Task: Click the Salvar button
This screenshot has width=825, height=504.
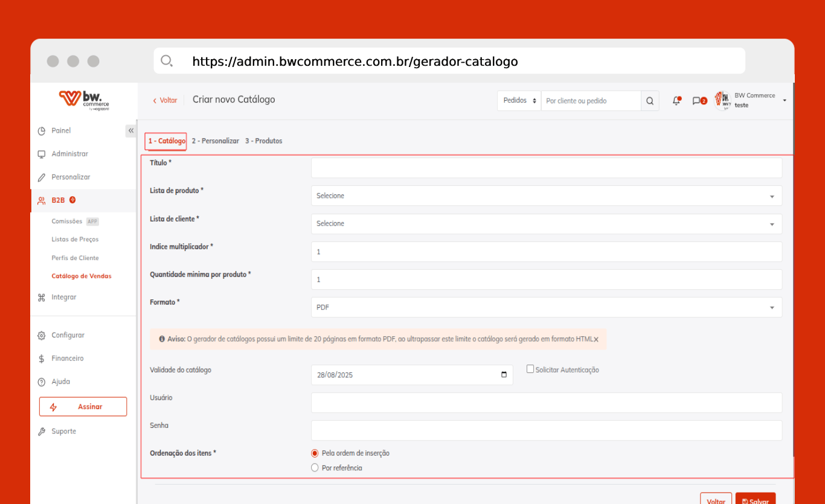Action: 756,499
